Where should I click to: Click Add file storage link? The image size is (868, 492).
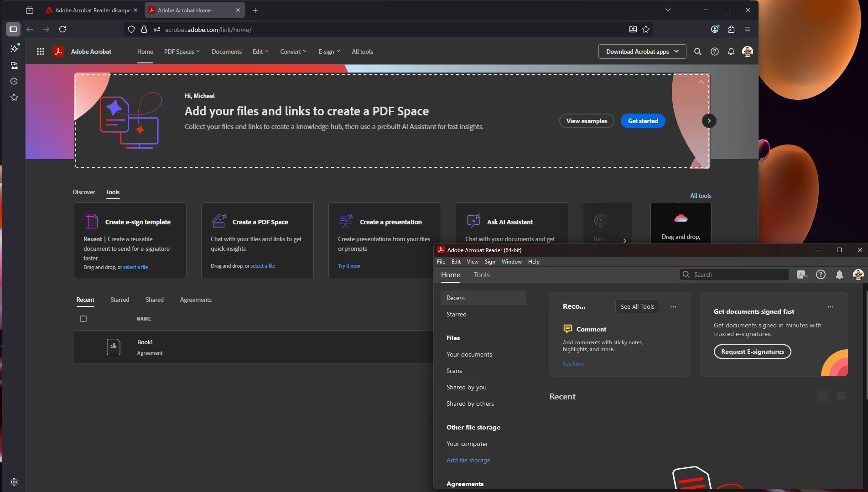(468, 460)
